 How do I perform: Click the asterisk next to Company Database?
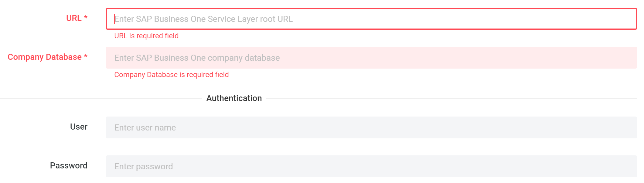86,56
